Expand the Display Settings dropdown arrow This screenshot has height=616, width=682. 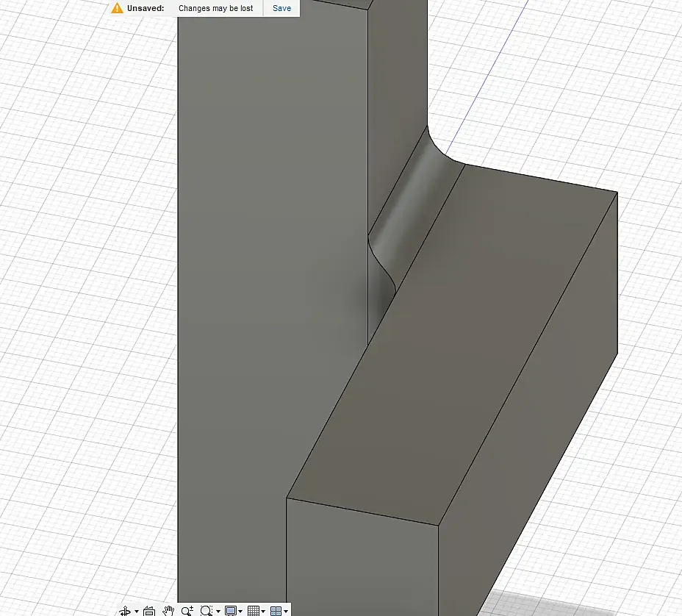click(240, 611)
